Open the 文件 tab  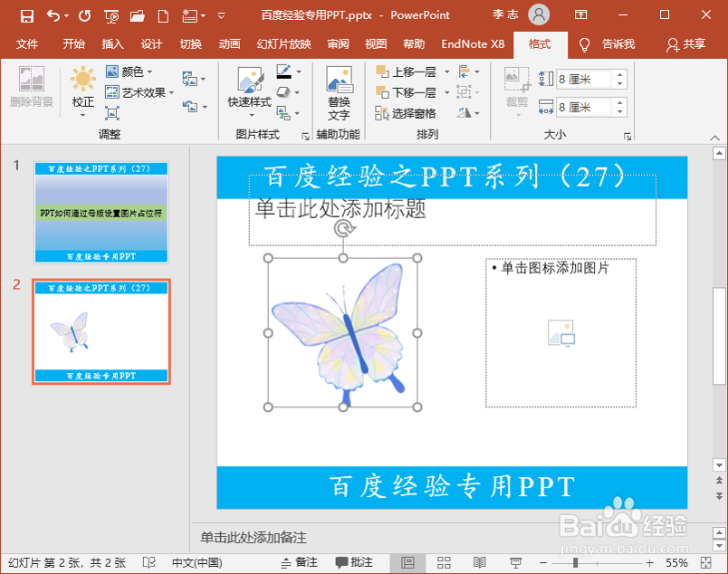(27, 44)
